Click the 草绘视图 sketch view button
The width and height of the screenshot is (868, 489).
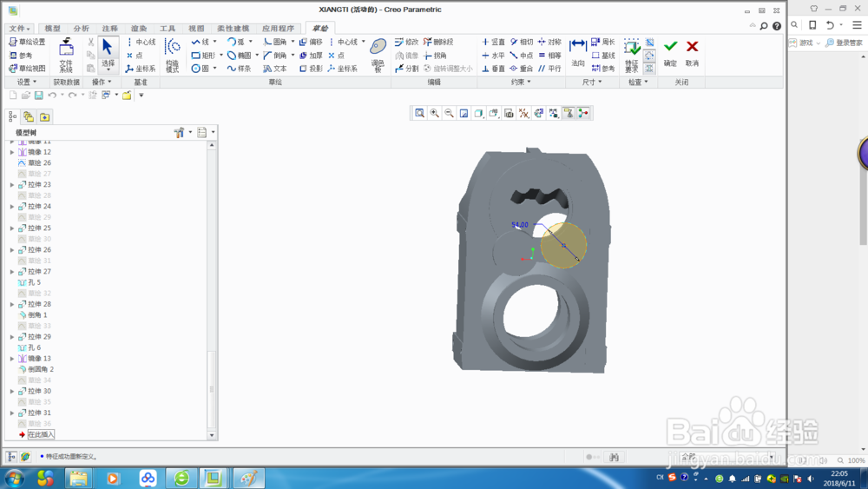[x=27, y=69]
